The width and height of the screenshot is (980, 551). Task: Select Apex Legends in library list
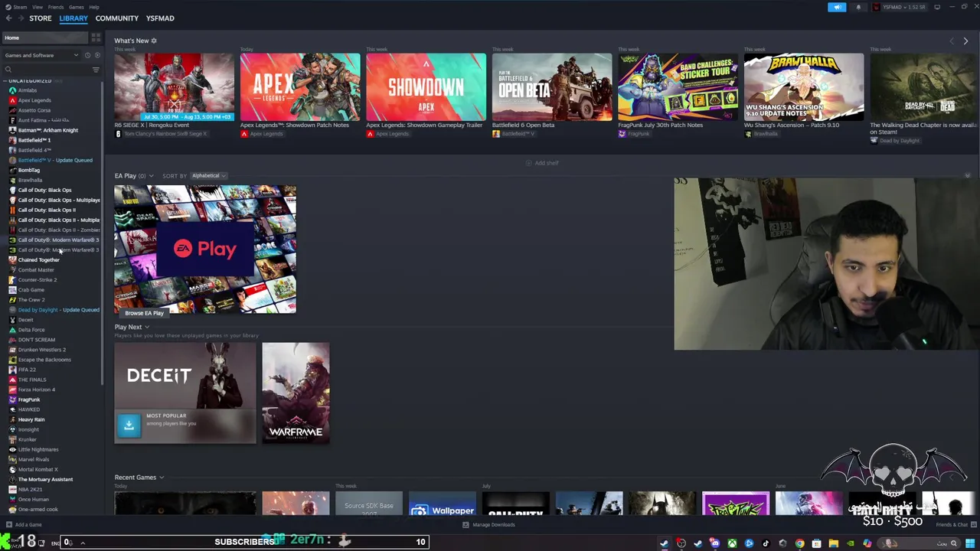tap(34, 100)
